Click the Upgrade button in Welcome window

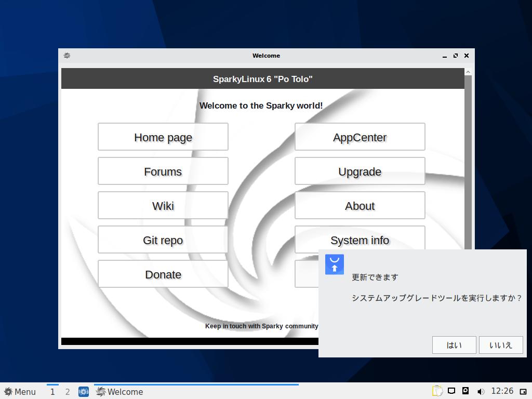(x=360, y=171)
